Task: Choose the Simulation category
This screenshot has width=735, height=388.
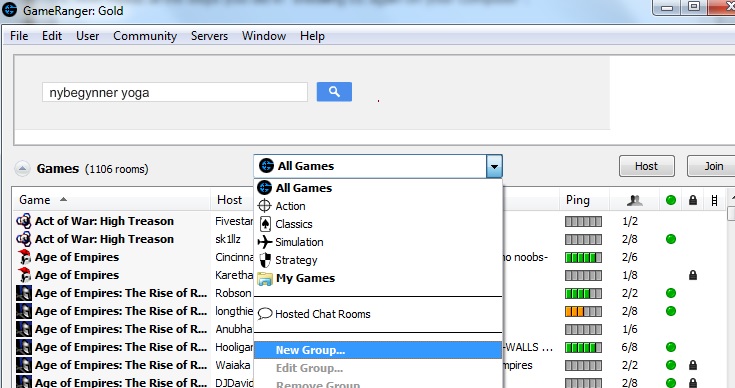Action: 378,242
